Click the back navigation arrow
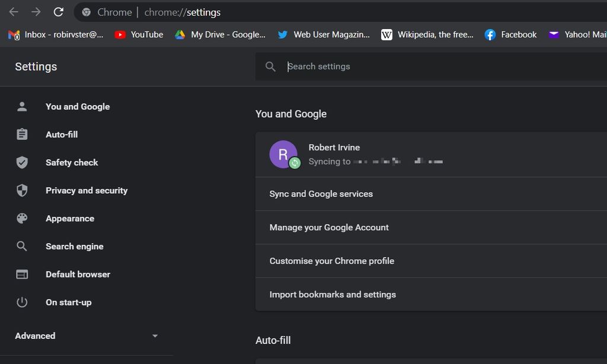 coord(12,12)
